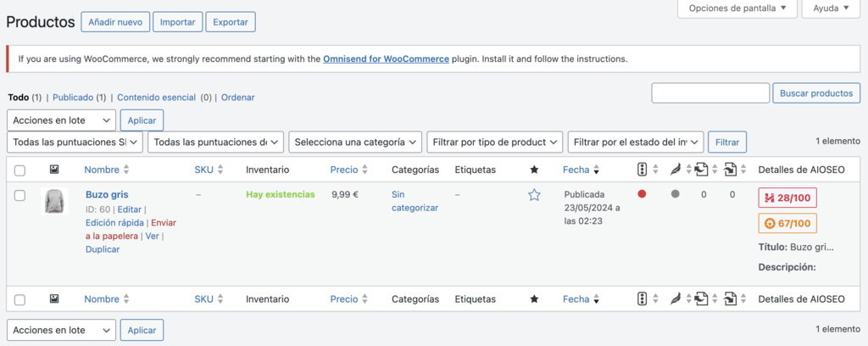The height and width of the screenshot is (346, 868).
Task: Click the Hay existencias stock status text
Action: pos(280,194)
